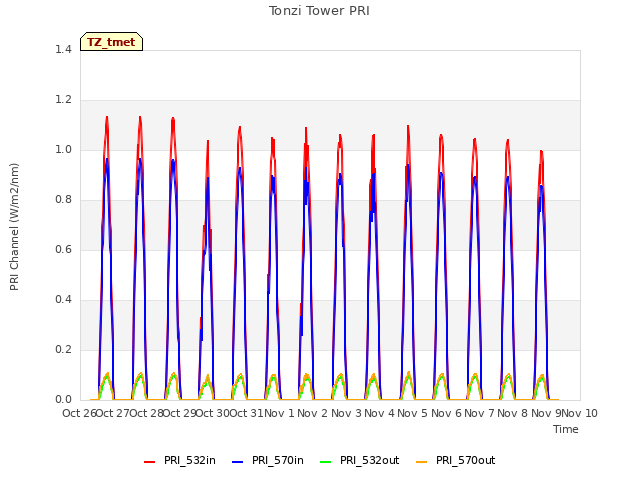Viewport: 640px width, 480px height.
Task: Click the Oct 26 x-axis date label
Action: [x=79, y=413]
